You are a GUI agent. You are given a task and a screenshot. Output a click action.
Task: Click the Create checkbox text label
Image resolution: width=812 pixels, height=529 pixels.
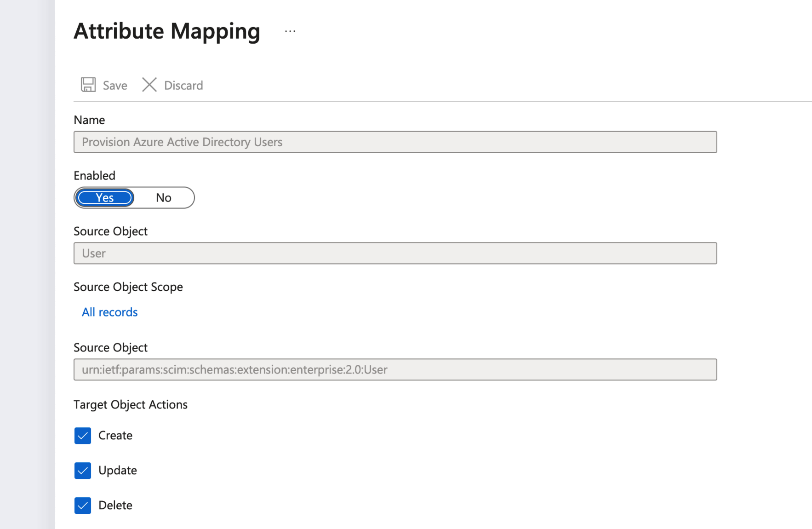[x=115, y=436]
